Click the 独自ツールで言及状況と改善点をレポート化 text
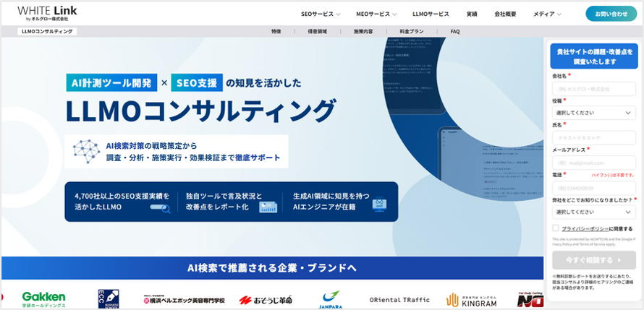 click(x=224, y=202)
